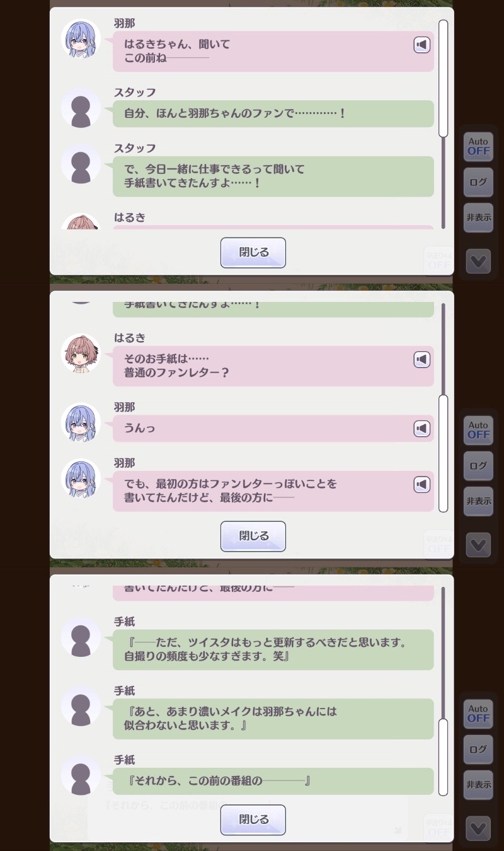Click 羽那's avatar beside "はるきちゃん、聞いて"

click(81, 39)
